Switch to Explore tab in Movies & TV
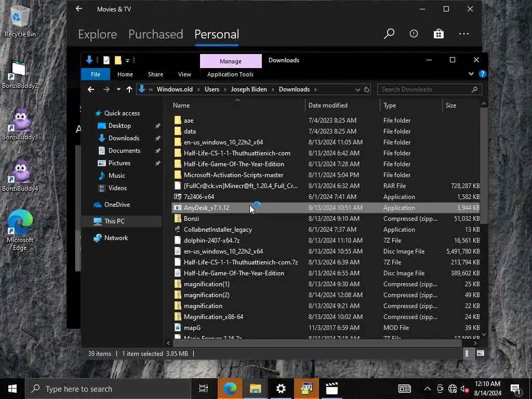This screenshot has width=532, height=399. pyautogui.click(x=97, y=34)
